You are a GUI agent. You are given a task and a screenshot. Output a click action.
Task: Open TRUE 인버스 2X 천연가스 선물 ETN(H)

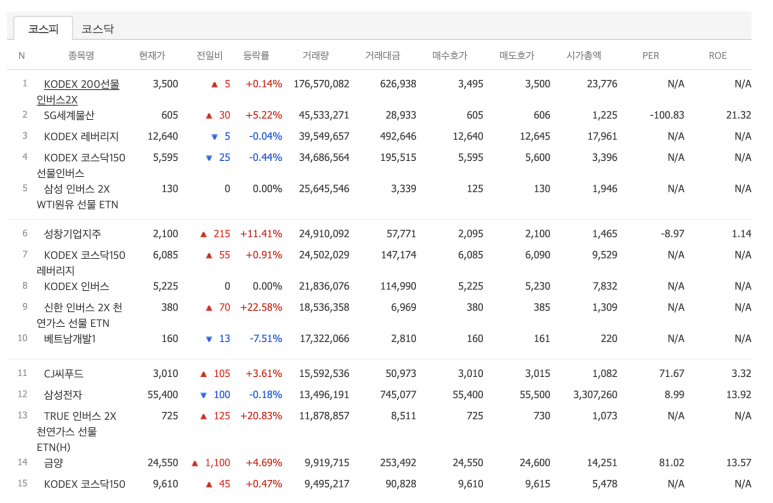pos(76,431)
